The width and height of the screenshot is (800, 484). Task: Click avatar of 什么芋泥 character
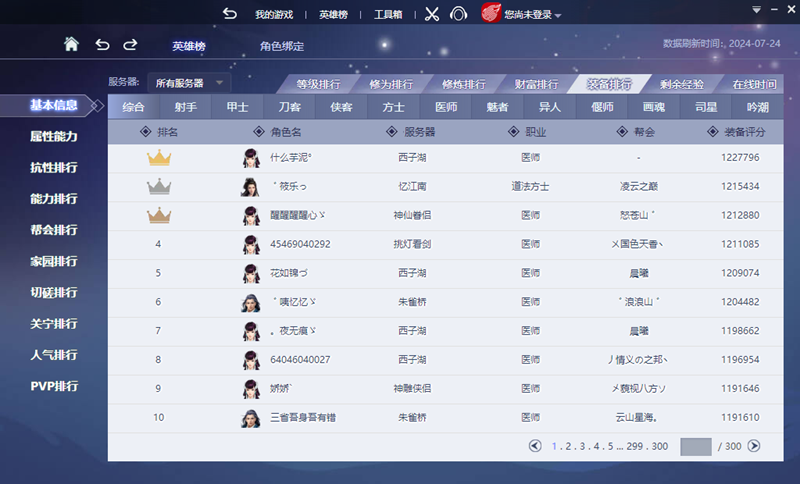pyautogui.click(x=251, y=158)
